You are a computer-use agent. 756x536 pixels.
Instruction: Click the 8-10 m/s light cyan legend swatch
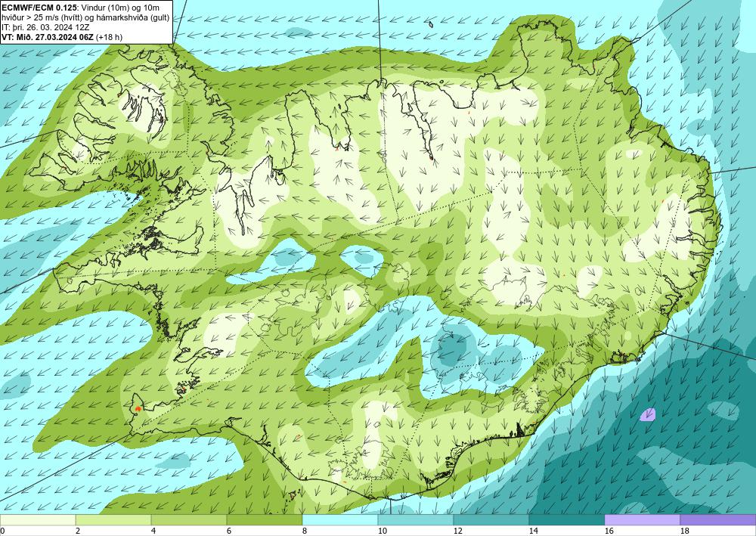point(340,519)
